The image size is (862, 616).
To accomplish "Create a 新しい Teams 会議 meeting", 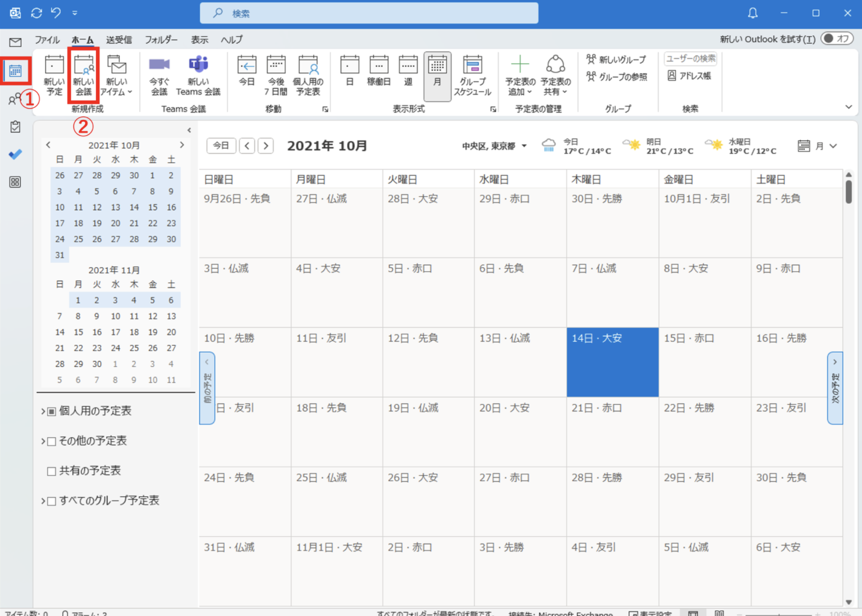I will click(x=198, y=75).
